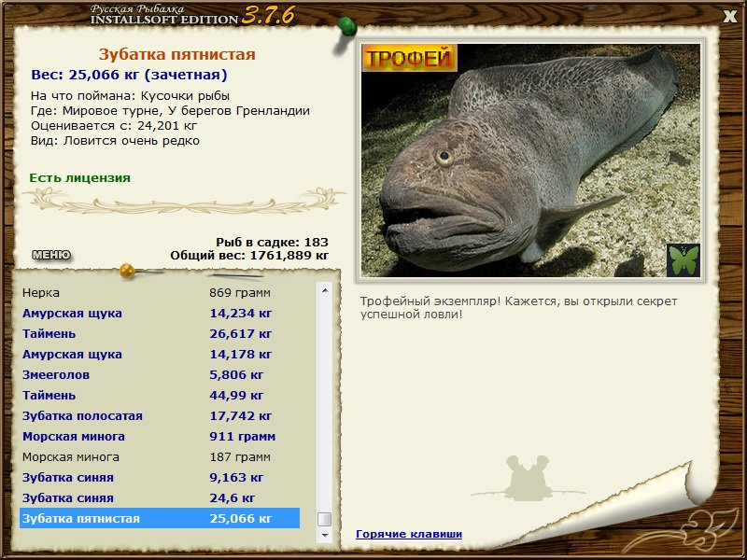Close the window with the X
The image size is (747, 560).
click(x=730, y=17)
